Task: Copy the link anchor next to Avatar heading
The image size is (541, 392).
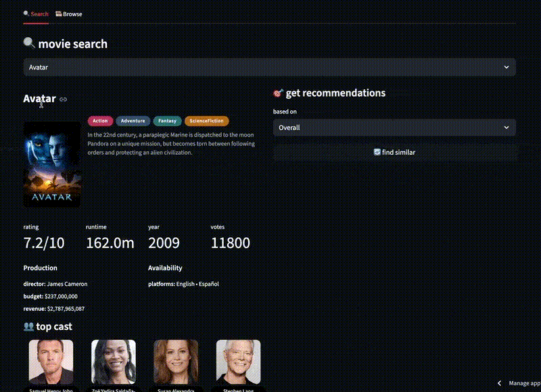Action: 63,99
